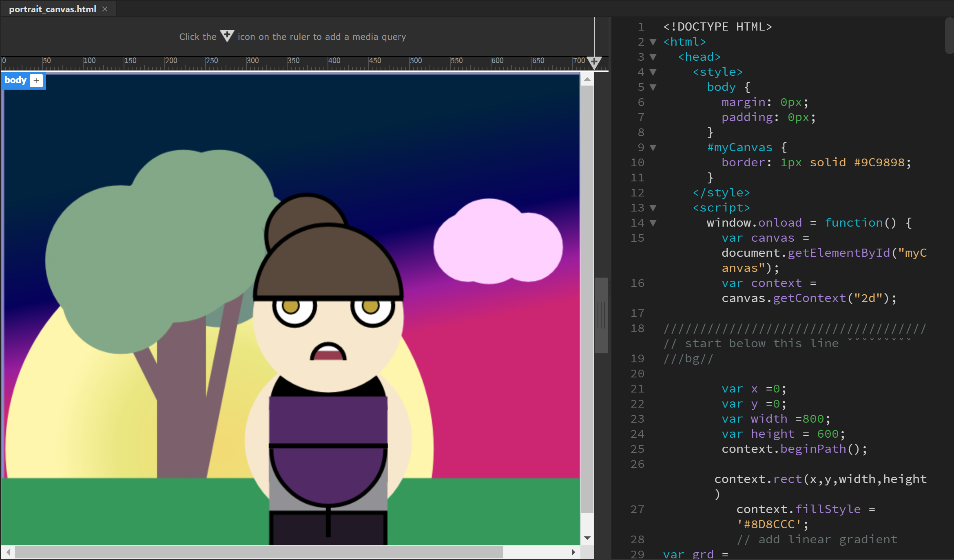Click the plus button beside body tag
This screenshot has height=560, width=954.
click(36, 80)
